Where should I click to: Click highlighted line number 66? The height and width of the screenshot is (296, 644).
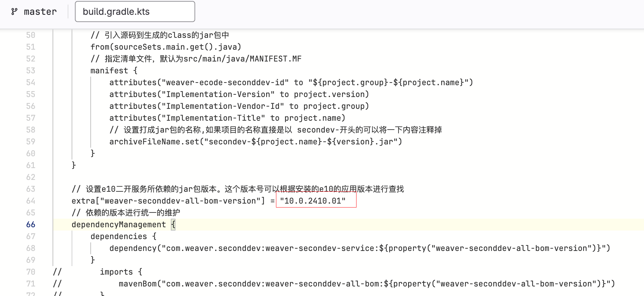pos(31,225)
